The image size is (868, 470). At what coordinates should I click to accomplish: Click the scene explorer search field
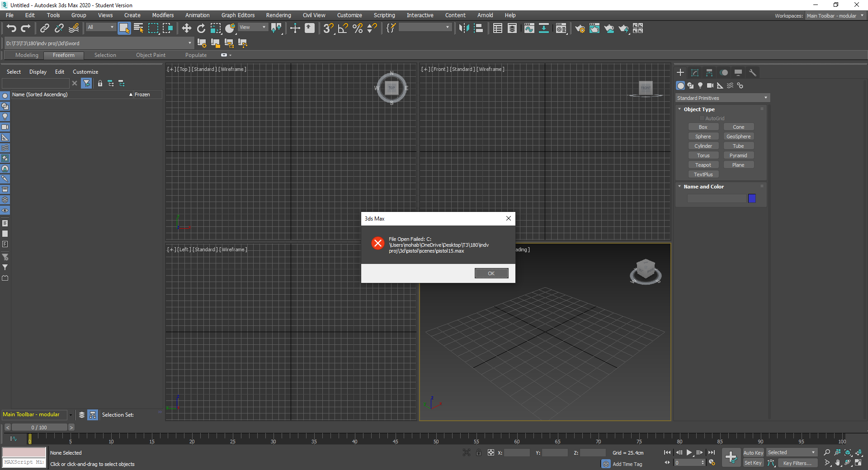click(36, 83)
